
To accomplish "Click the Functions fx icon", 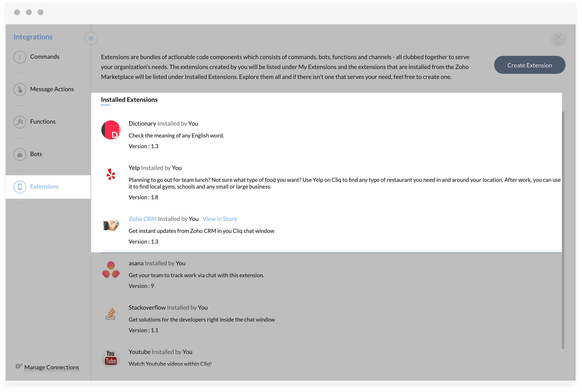I will pos(20,122).
